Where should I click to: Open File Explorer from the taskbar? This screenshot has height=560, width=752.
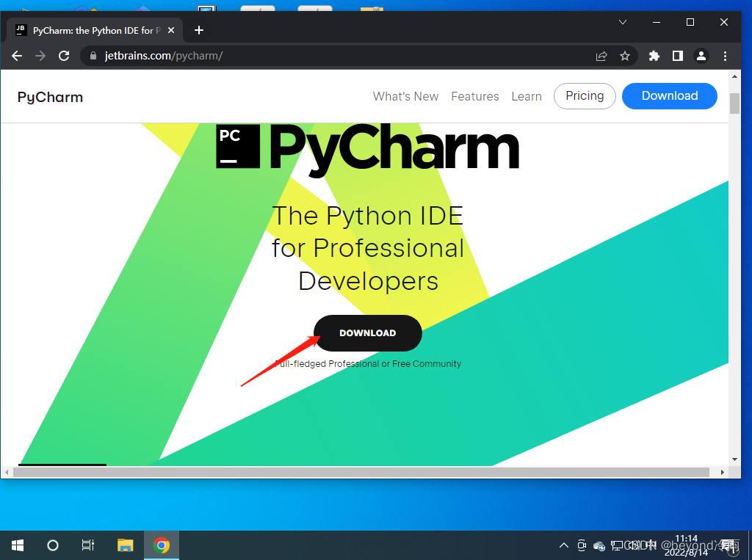(125, 545)
